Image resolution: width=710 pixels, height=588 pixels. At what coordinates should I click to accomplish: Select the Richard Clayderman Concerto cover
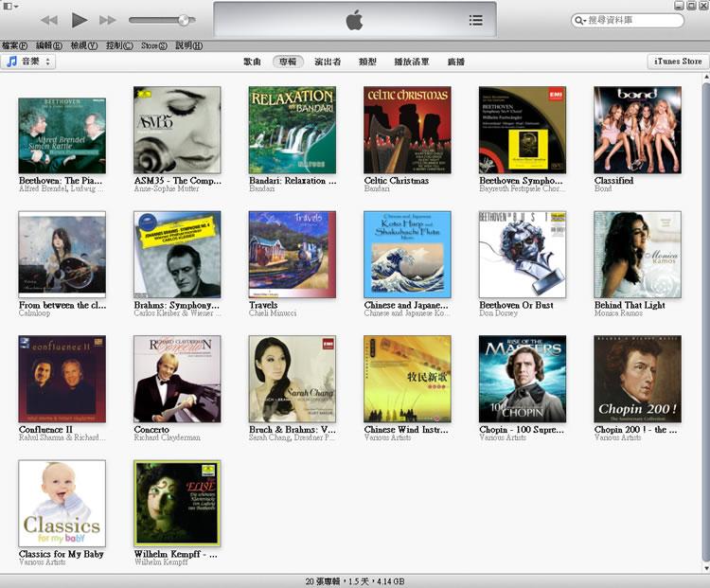point(177,379)
